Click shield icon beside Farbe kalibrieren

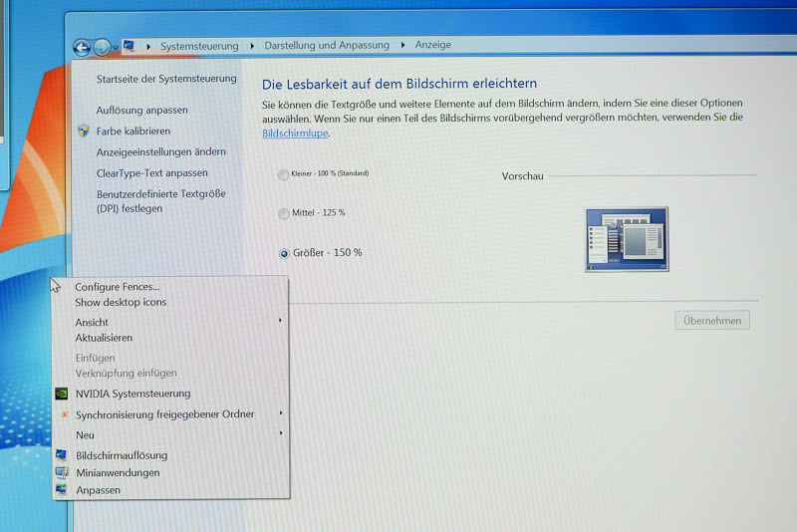point(84,131)
